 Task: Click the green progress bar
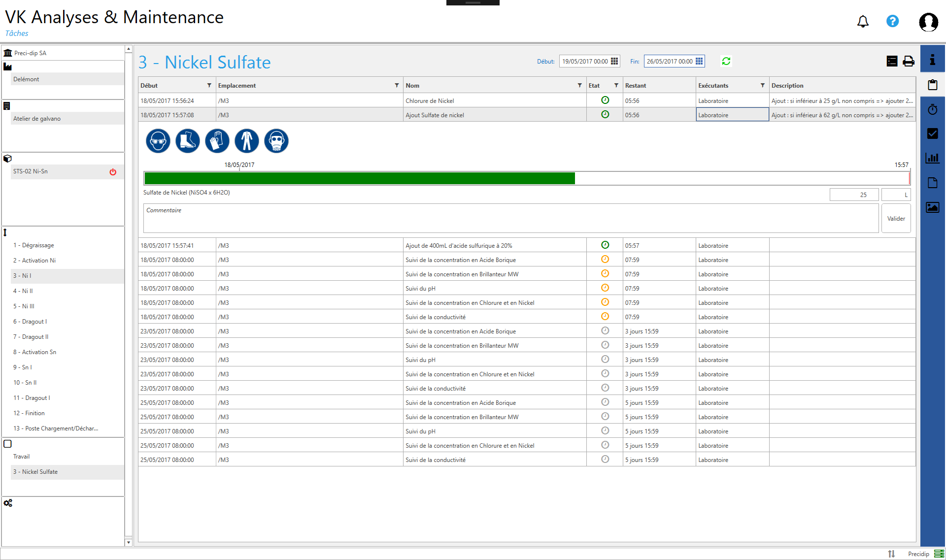tap(360, 178)
